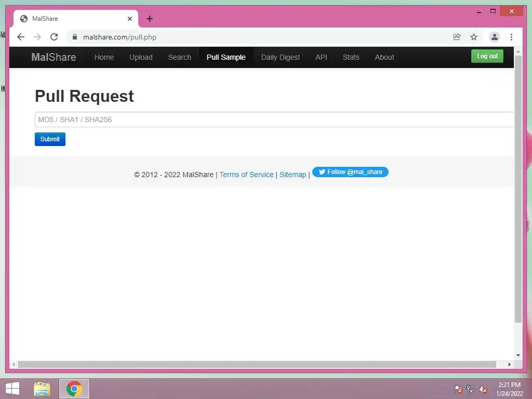This screenshot has height=399, width=532.
Task: Click Follow @mal_share Twitter button
Action: click(x=350, y=172)
